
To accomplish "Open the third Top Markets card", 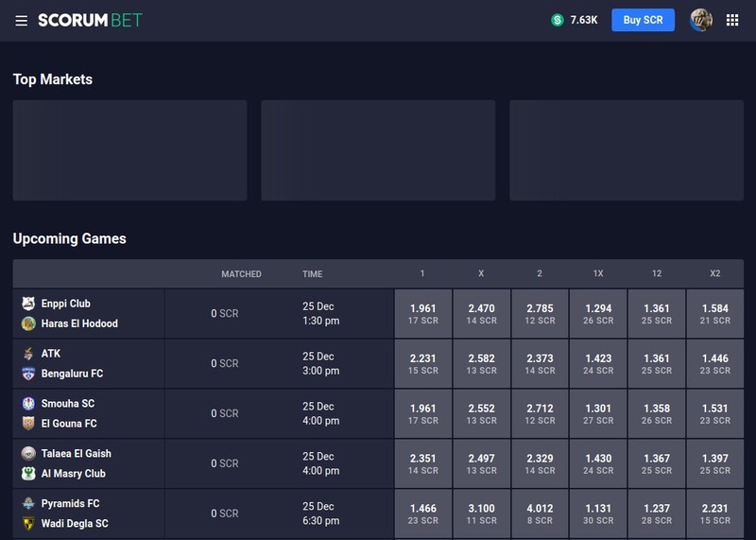I will coord(627,150).
